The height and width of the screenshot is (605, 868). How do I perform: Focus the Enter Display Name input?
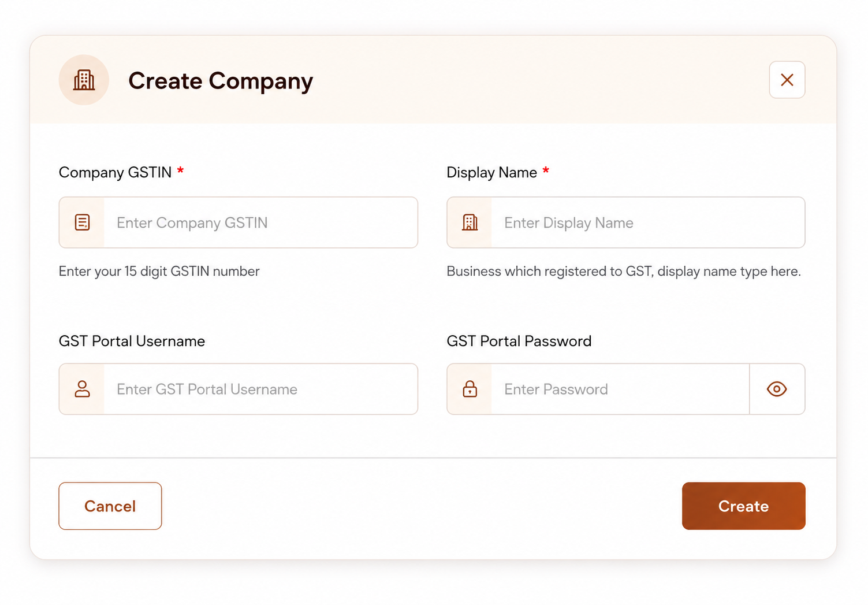[647, 222]
